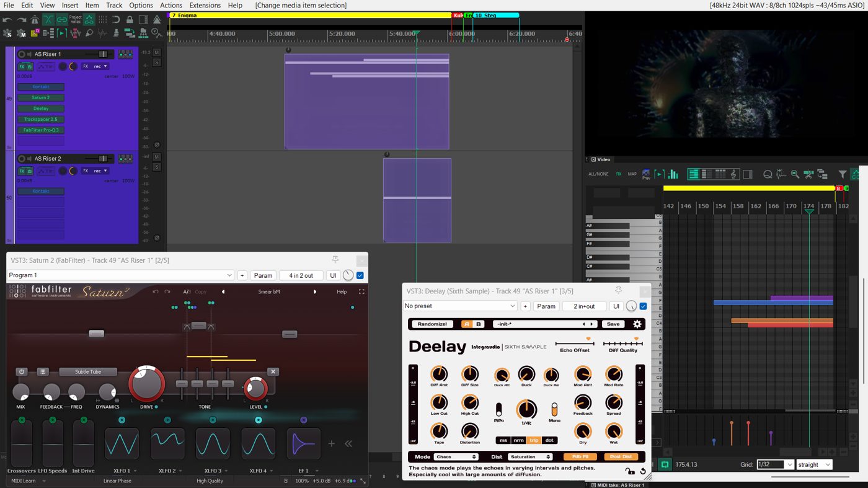This screenshot has height=488, width=868.
Task: Open the 'straight' grid type dropdown
Action: 814,464
